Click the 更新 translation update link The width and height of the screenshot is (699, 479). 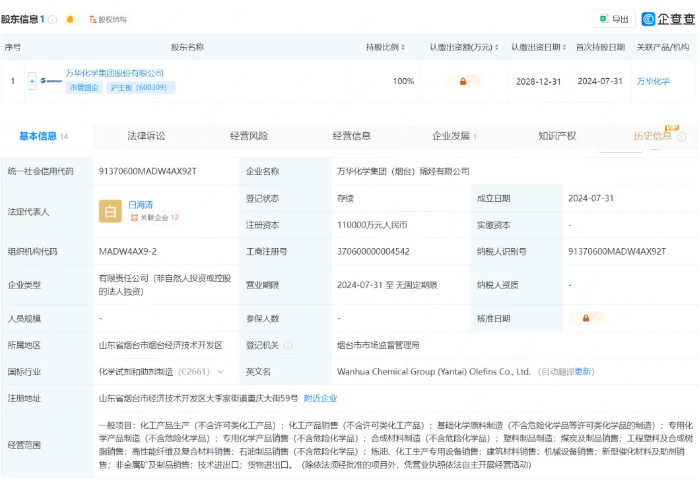click(x=582, y=372)
